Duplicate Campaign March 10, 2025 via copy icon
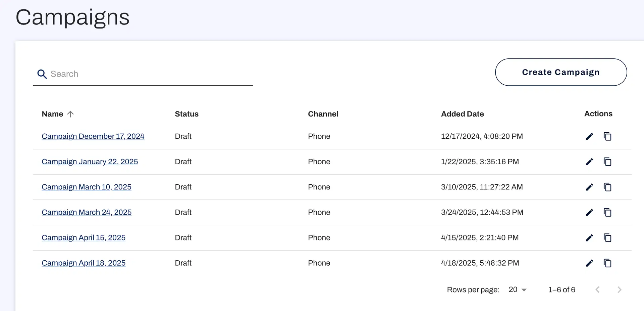 tap(608, 187)
